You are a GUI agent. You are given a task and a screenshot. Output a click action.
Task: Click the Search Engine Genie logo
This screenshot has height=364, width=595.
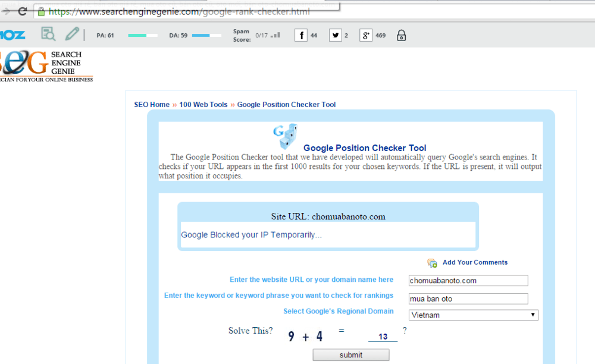[46, 66]
